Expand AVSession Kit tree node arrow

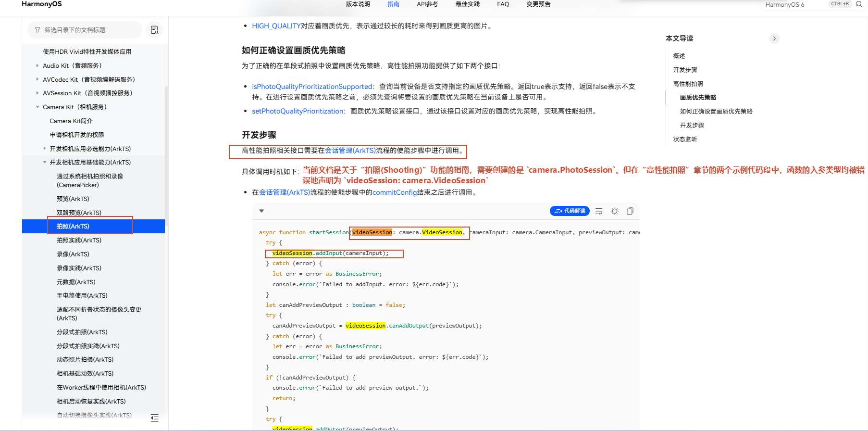click(x=37, y=93)
